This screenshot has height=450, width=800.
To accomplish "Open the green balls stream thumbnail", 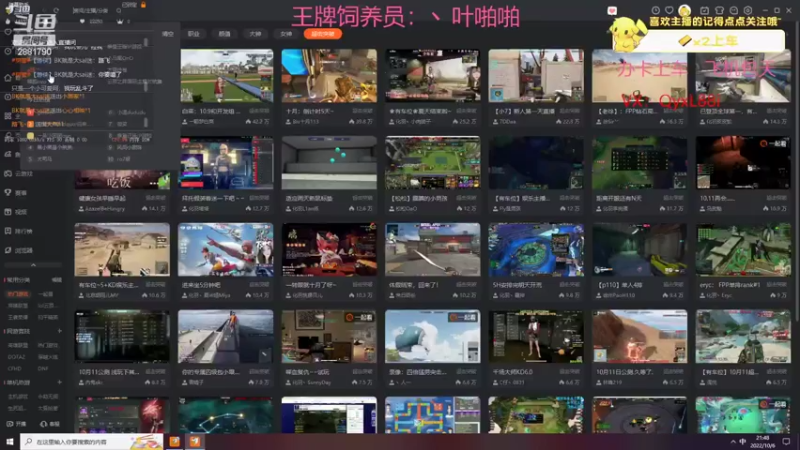I will point(329,163).
